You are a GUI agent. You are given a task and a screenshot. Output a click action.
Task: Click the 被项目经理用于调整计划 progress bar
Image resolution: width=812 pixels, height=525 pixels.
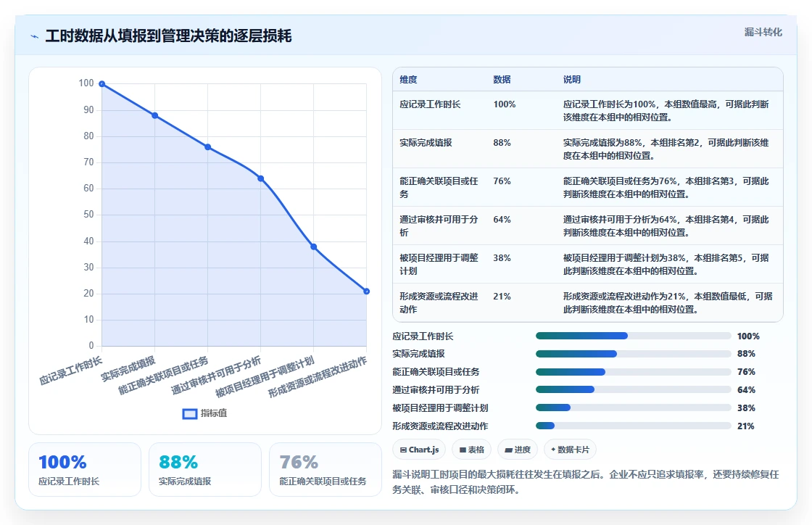click(634, 408)
